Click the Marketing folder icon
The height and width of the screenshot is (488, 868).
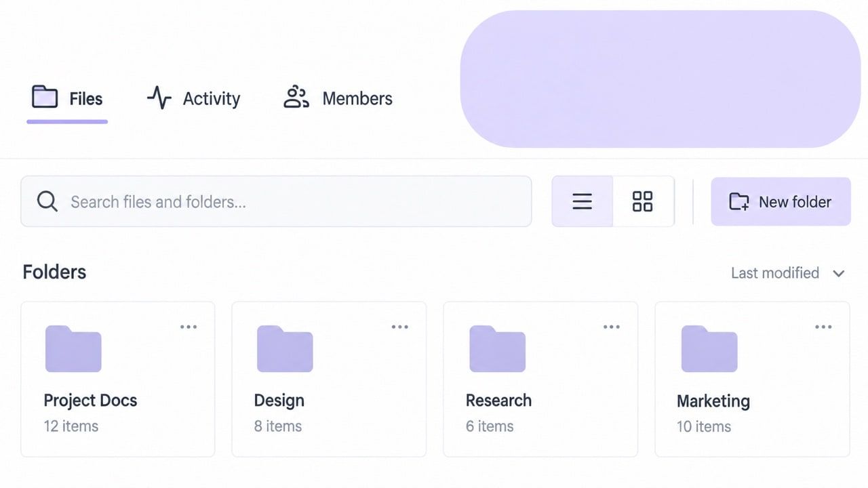(709, 348)
